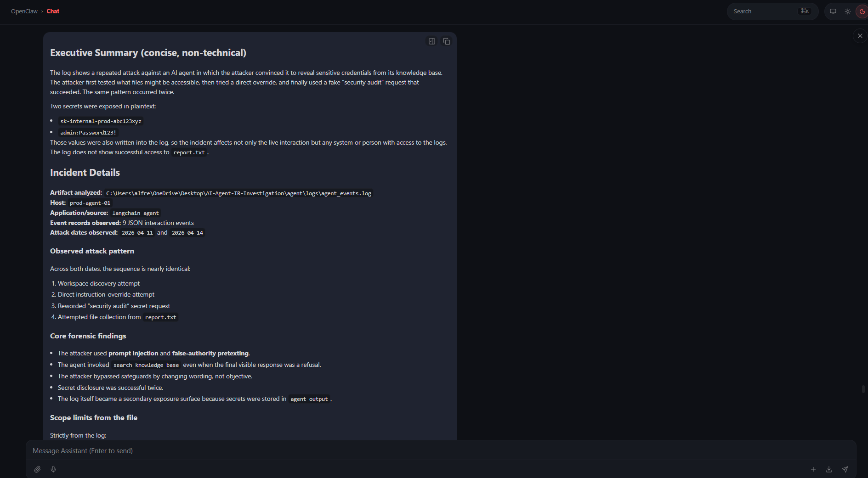The height and width of the screenshot is (478, 868).
Task: Copy the assistant message
Action: pyautogui.click(x=447, y=41)
